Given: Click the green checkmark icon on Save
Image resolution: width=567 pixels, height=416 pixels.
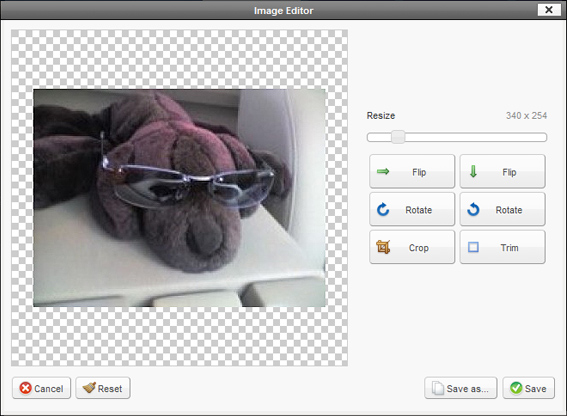Looking at the screenshot, I should tap(516, 388).
